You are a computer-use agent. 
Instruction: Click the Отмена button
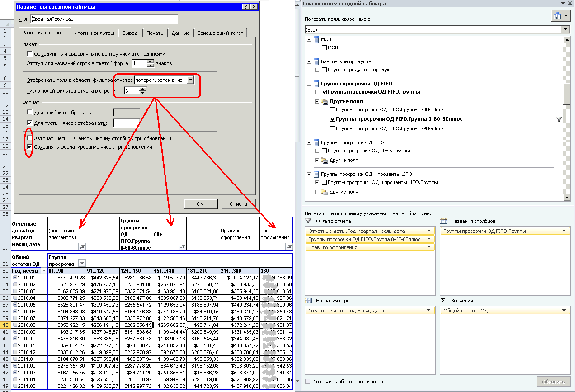pyautogui.click(x=238, y=204)
